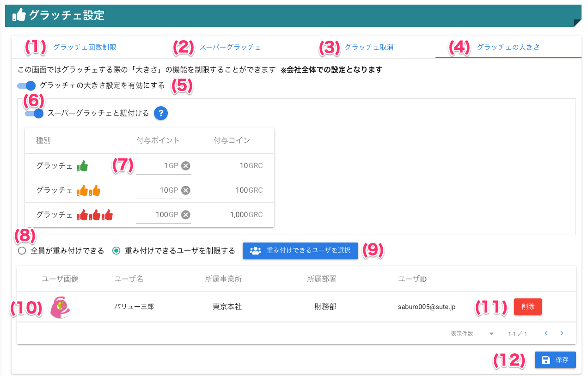This screenshot has height=376, width=588.
Task: Click the user name バリュー三郎
Action: [x=134, y=307]
